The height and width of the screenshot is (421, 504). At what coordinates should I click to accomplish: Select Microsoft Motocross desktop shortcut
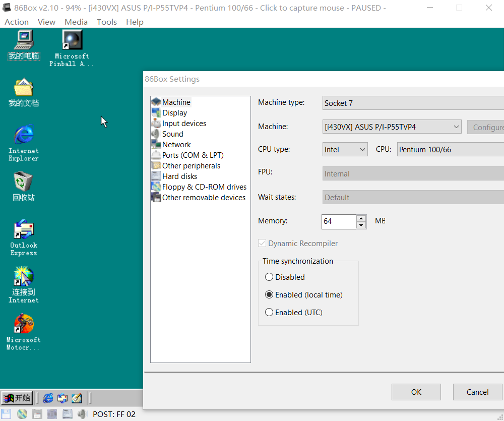(x=24, y=332)
